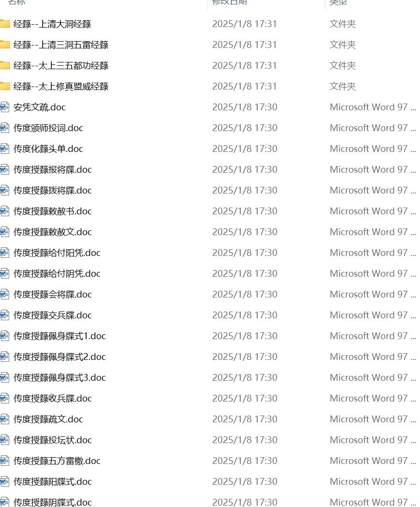Click 文件夹 type of 经籙--上清大洞经籙
Screen dimensions: 420x507
point(342,24)
